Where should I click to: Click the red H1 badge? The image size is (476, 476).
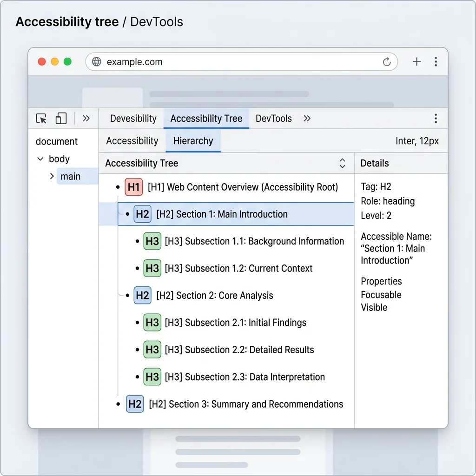[x=133, y=187]
